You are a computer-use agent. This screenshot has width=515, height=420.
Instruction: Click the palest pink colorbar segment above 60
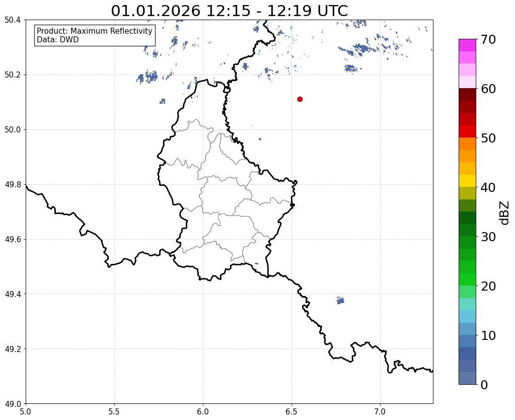pyautogui.click(x=467, y=82)
